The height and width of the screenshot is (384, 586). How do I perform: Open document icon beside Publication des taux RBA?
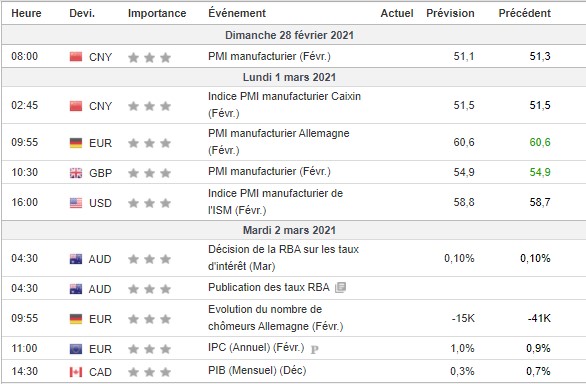[x=340, y=288]
